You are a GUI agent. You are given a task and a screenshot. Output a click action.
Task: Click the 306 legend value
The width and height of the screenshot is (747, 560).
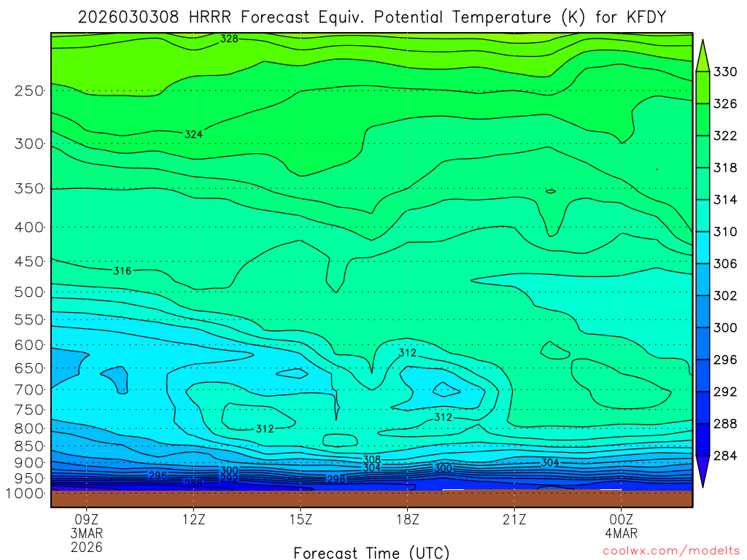(x=725, y=263)
